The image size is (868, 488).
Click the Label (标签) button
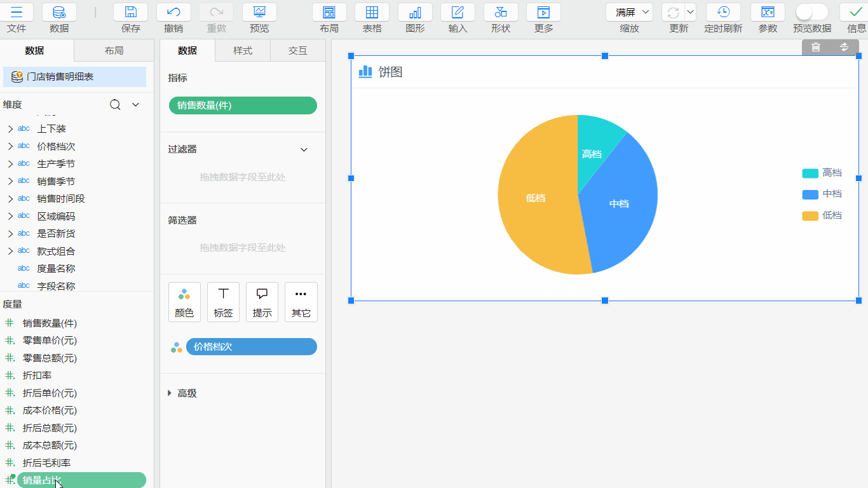tap(223, 302)
